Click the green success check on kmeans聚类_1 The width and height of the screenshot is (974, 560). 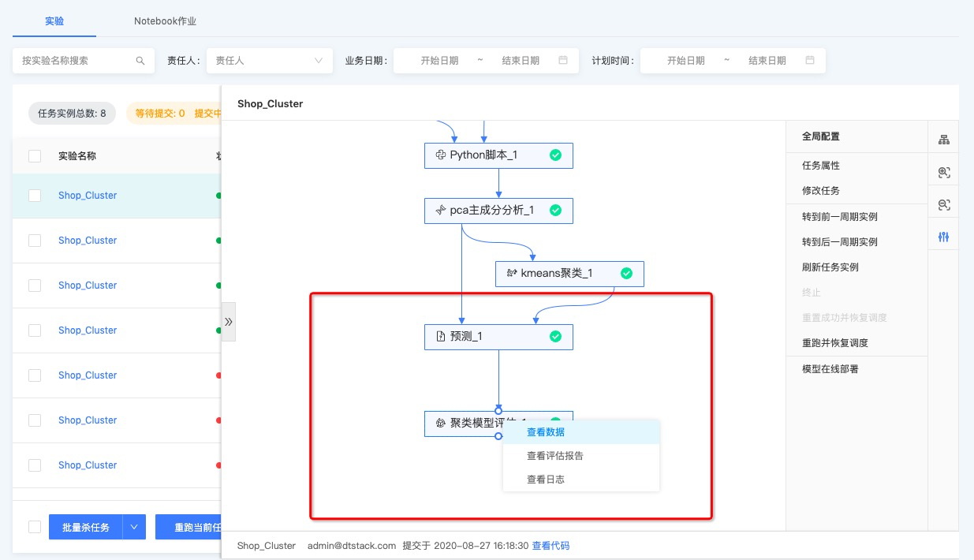click(x=626, y=274)
